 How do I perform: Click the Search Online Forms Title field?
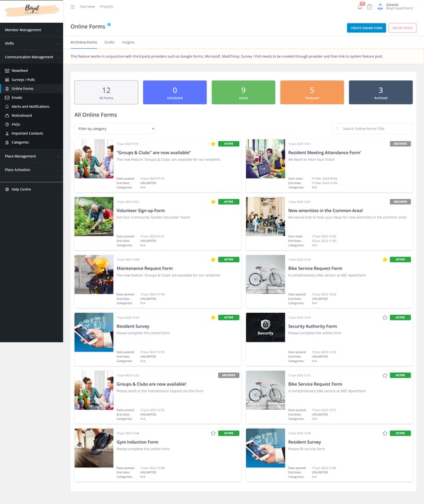point(372,129)
